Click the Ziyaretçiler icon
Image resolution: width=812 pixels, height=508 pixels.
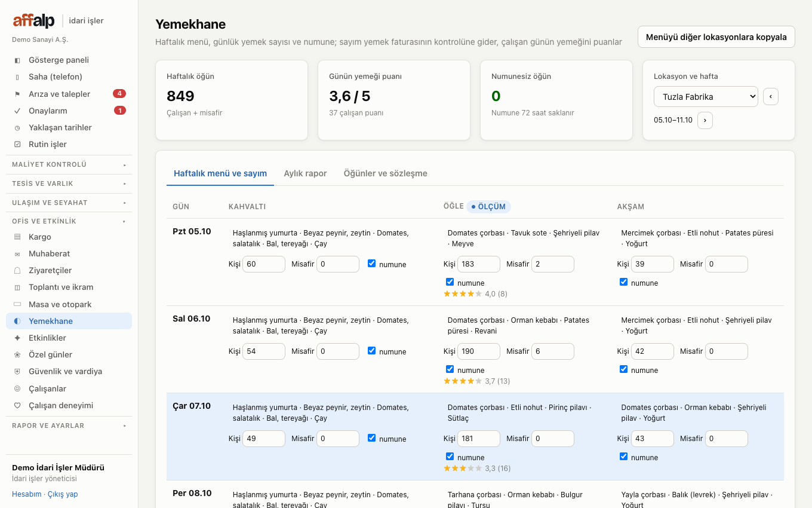[17, 271]
